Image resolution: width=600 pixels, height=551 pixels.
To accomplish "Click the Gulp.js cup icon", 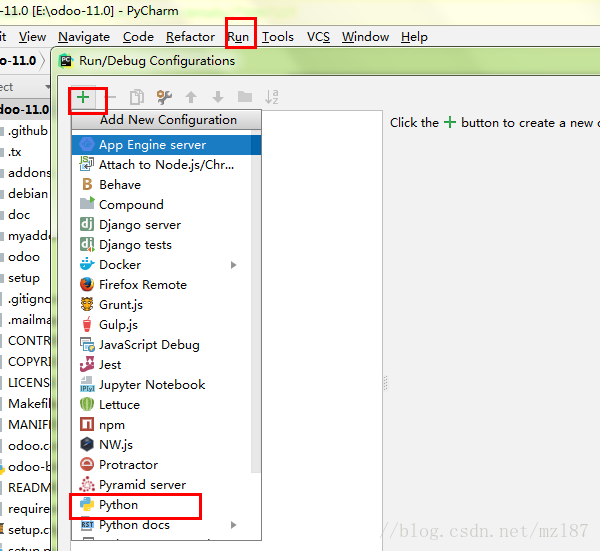I will (87, 324).
